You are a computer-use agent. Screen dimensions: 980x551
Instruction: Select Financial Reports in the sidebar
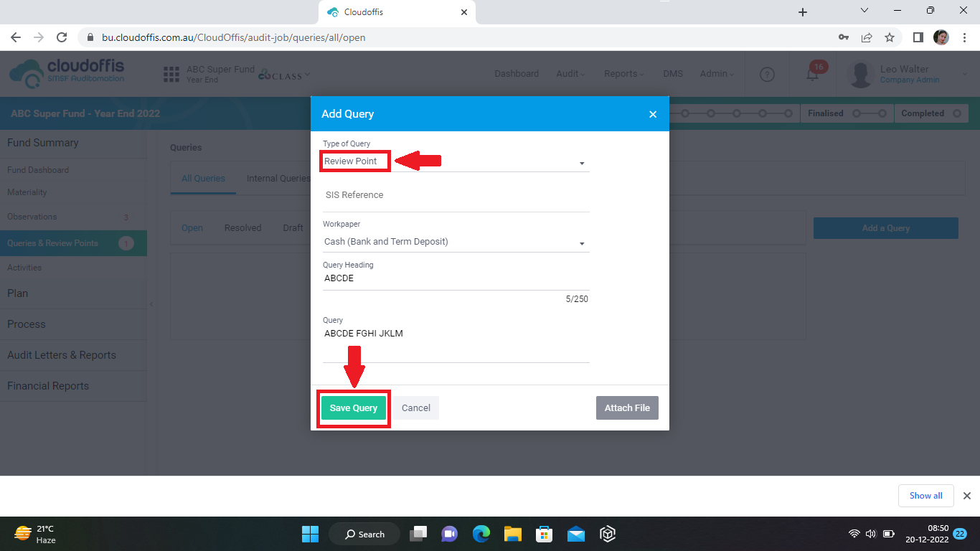coord(48,386)
